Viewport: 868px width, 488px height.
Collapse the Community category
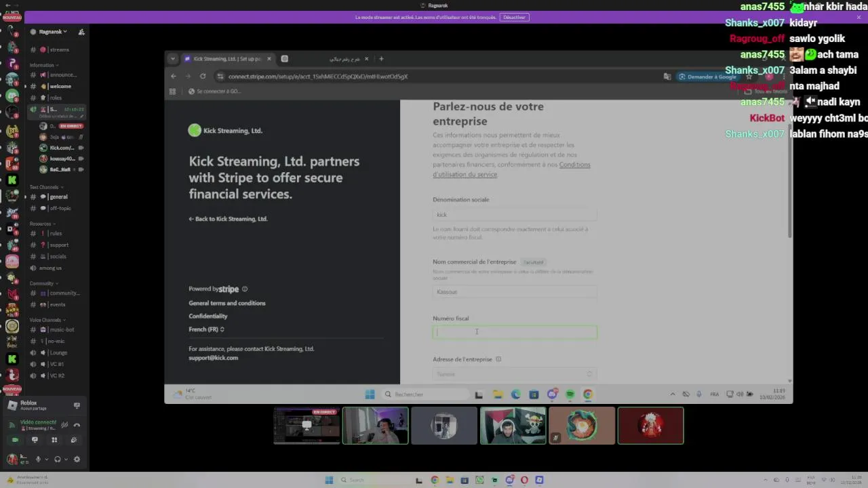pos(43,283)
